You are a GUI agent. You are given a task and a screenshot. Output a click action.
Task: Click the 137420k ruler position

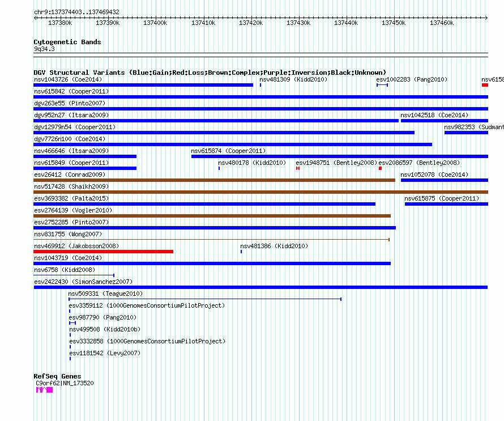(251, 23)
